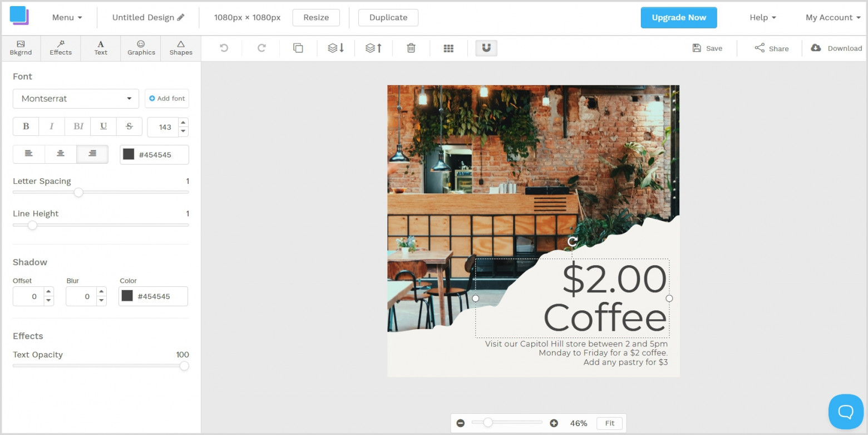The height and width of the screenshot is (435, 868).
Task: Open the Effects panel
Action: 61,48
